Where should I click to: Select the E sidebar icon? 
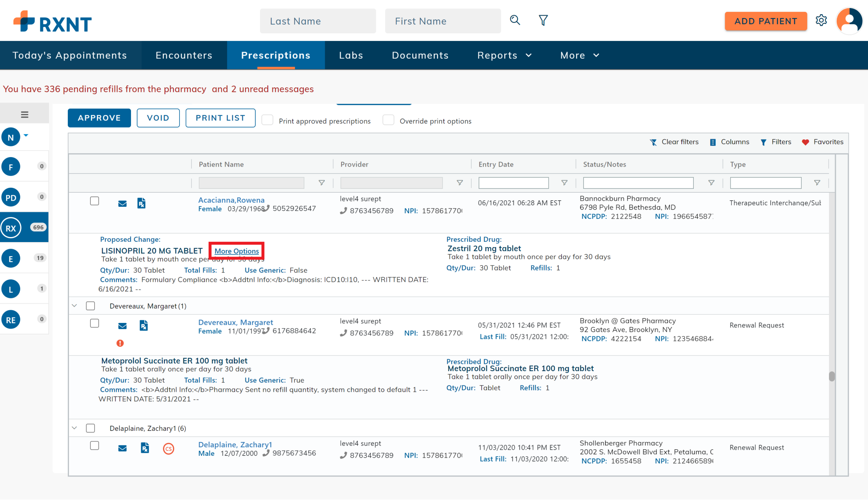tap(11, 259)
